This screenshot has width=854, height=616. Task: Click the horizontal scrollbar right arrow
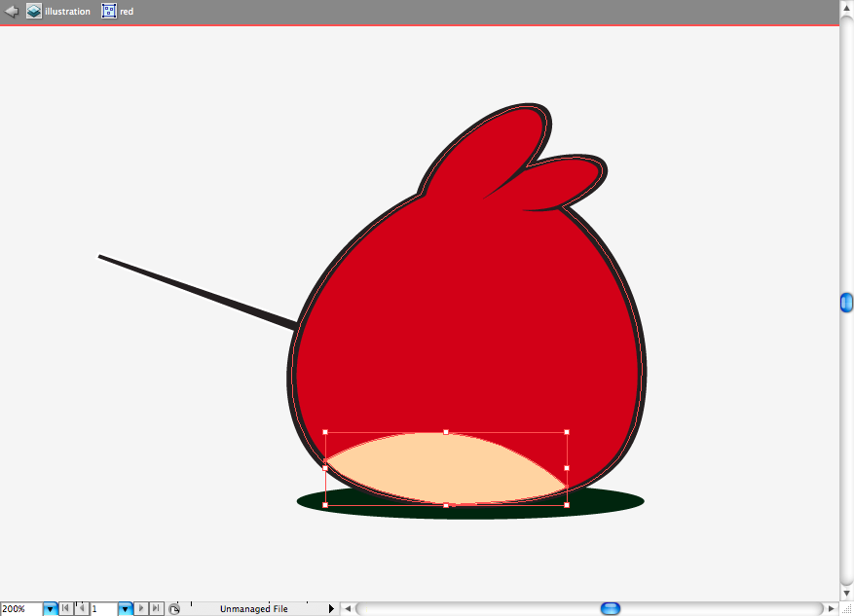[832, 609]
